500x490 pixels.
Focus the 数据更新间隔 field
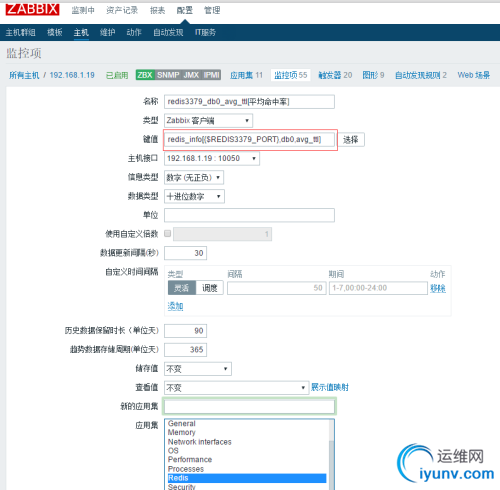pyautogui.click(x=185, y=253)
